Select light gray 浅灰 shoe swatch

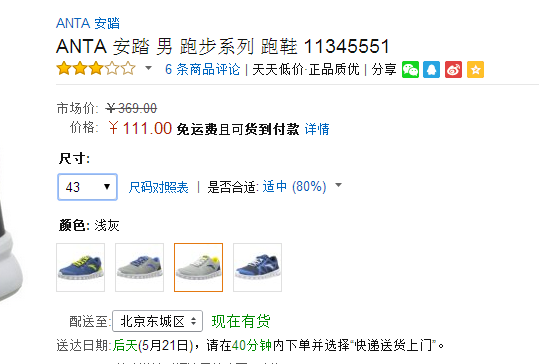pos(198,267)
